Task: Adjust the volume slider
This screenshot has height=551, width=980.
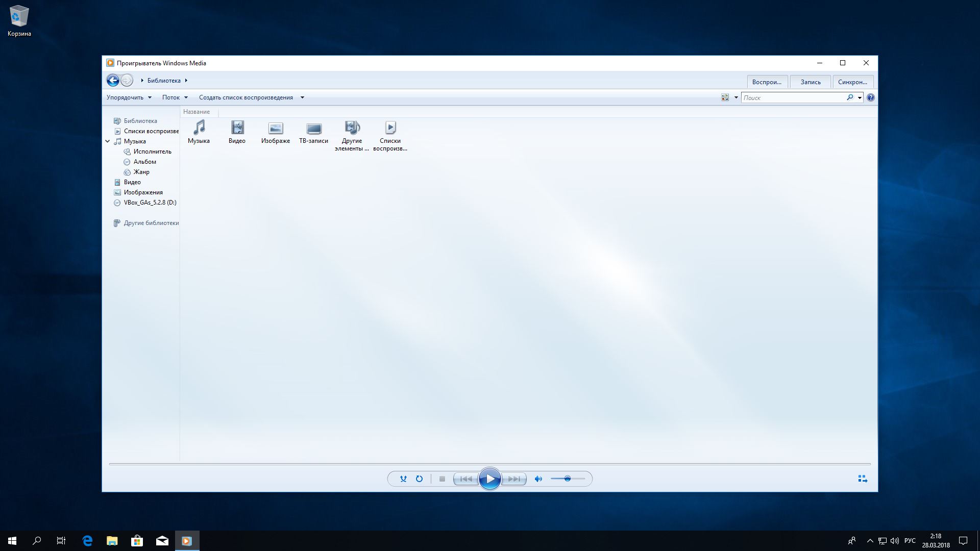Action: coord(568,479)
